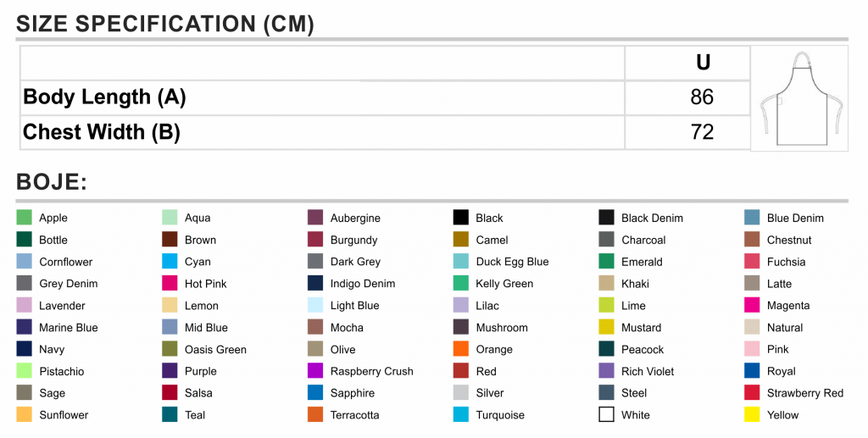Choose the Duck Egg Blue swatch
The height and width of the screenshot is (438, 868).
tap(461, 261)
